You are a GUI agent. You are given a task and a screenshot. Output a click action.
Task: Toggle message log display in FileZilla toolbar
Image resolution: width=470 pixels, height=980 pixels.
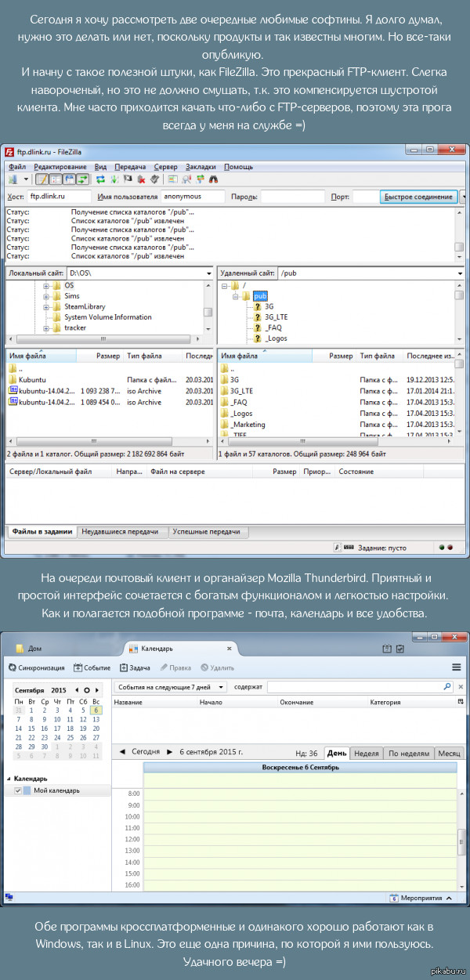point(42,179)
